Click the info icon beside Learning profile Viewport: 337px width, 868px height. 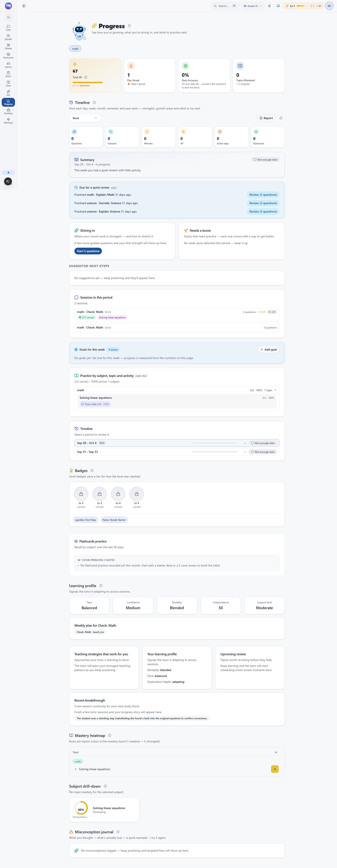coord(100,586)
